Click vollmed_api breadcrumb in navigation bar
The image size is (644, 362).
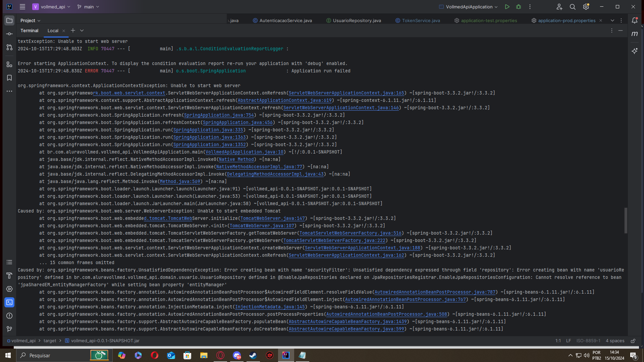coord(21,341)
